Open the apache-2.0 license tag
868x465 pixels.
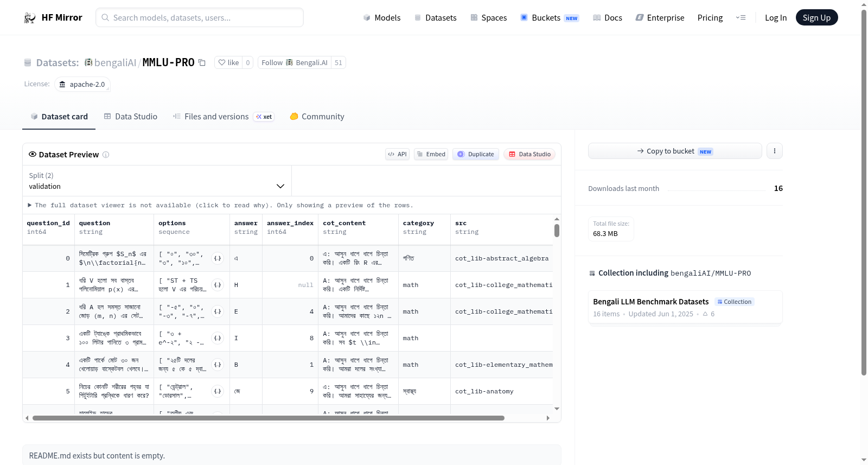tap(82, 85)
